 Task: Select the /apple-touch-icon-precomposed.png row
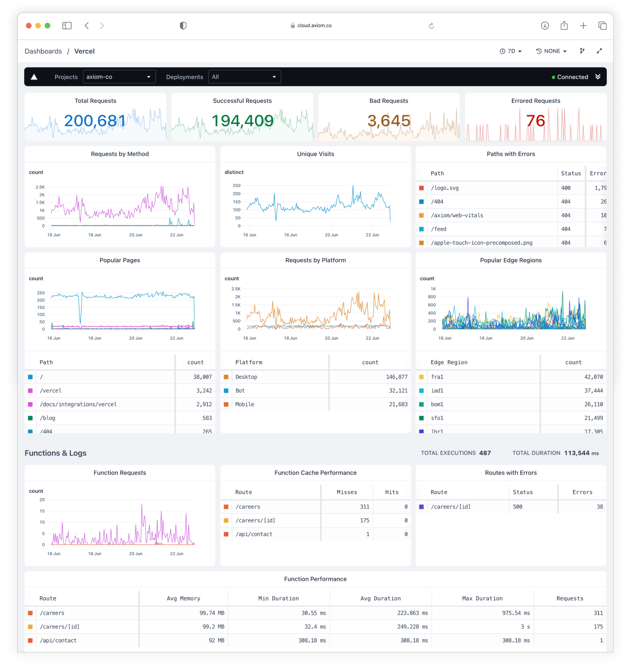[511, 243]
